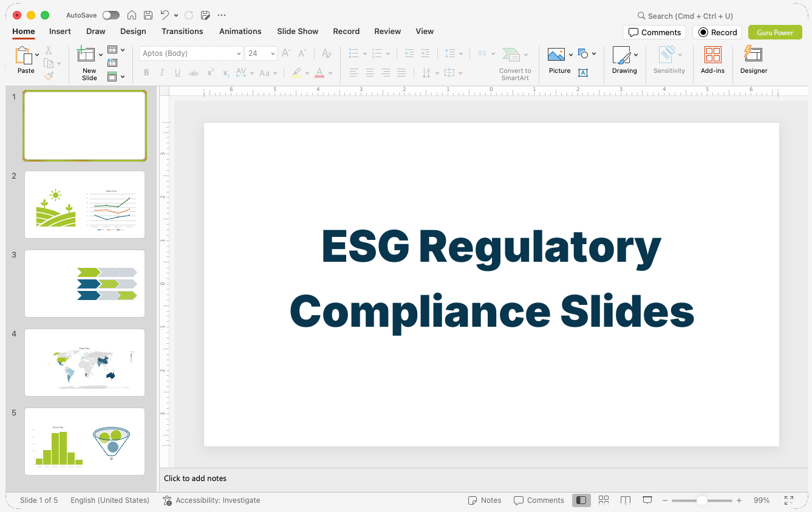812x512 pixels.
Task: Switch to the Design tab
Action: pos(133,32)
